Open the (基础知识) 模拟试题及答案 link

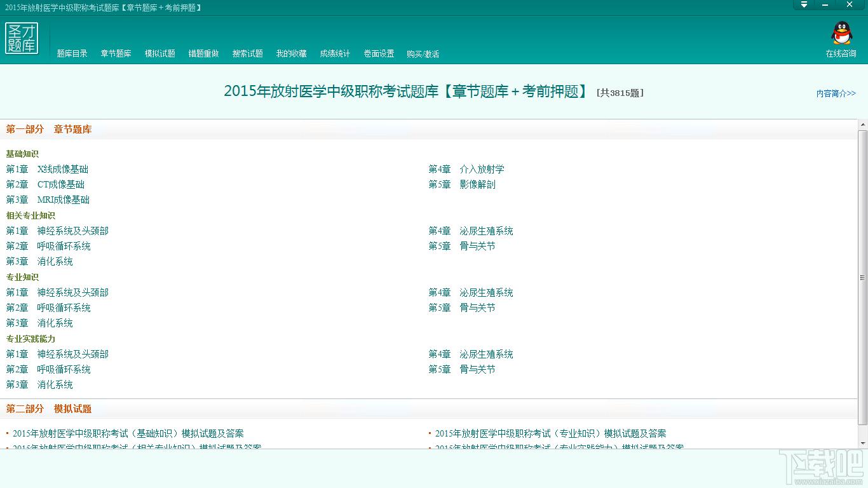(128, 433)
